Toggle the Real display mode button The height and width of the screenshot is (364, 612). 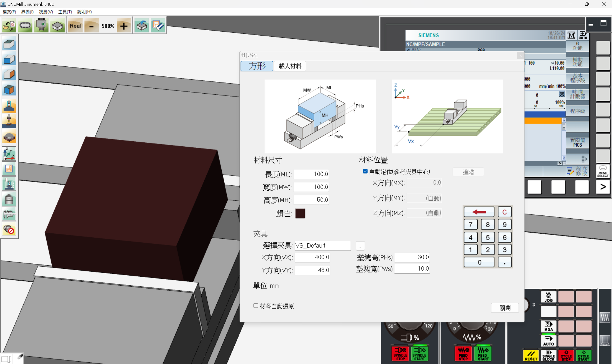(75, 26)
